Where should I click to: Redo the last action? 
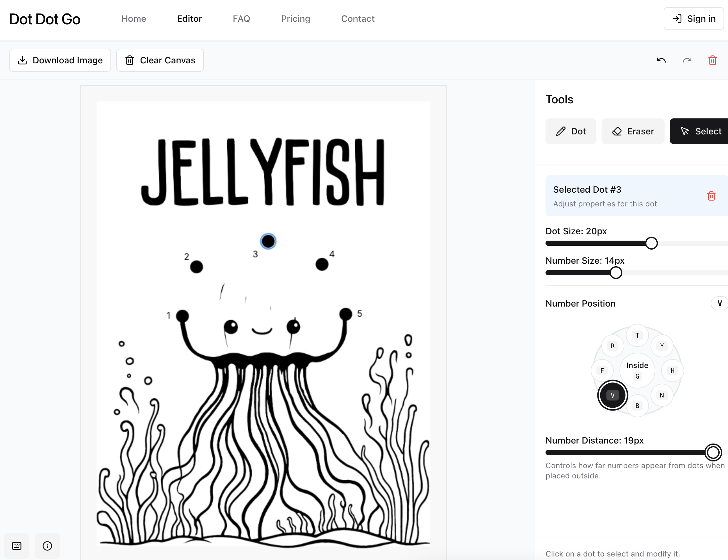coord(687,60)
